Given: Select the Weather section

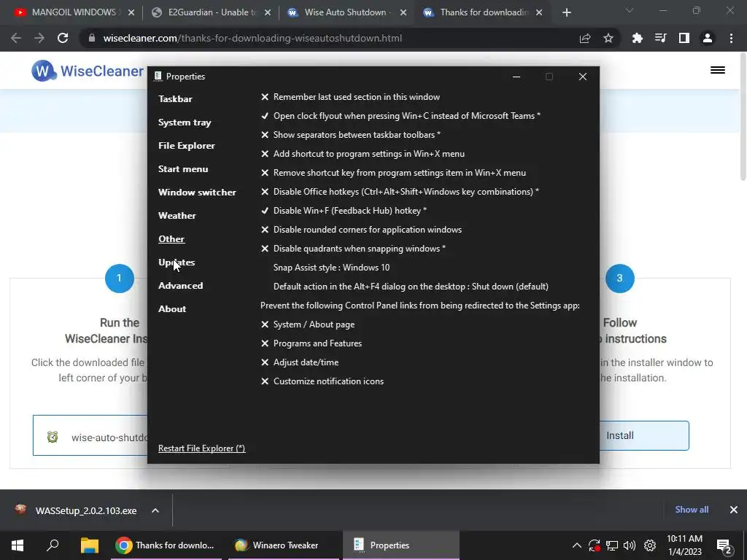Looking at the screenshot, I should 177,216.
